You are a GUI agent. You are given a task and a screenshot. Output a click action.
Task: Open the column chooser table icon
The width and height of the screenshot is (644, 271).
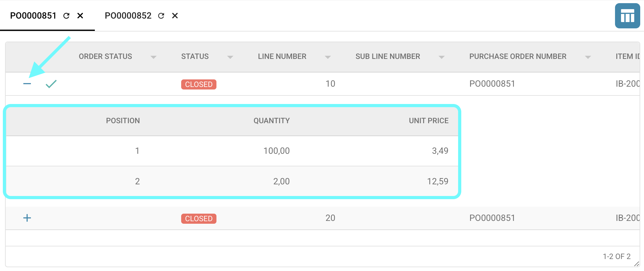(x=627, y=16)
